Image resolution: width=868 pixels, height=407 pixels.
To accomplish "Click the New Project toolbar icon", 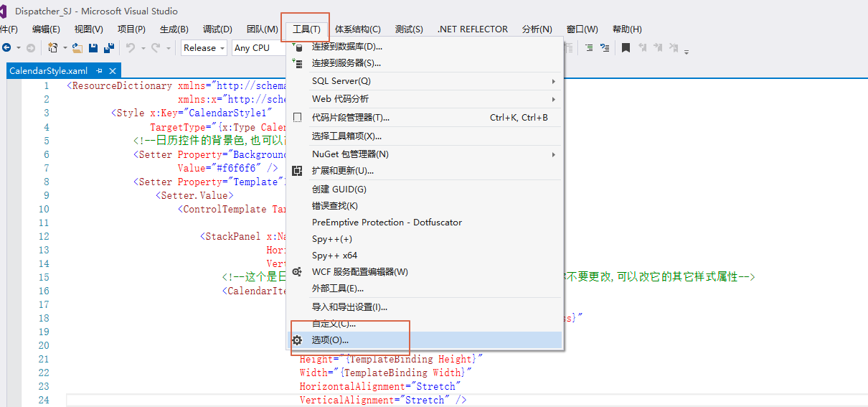I will pyautogui.click(x=53, y=47).
